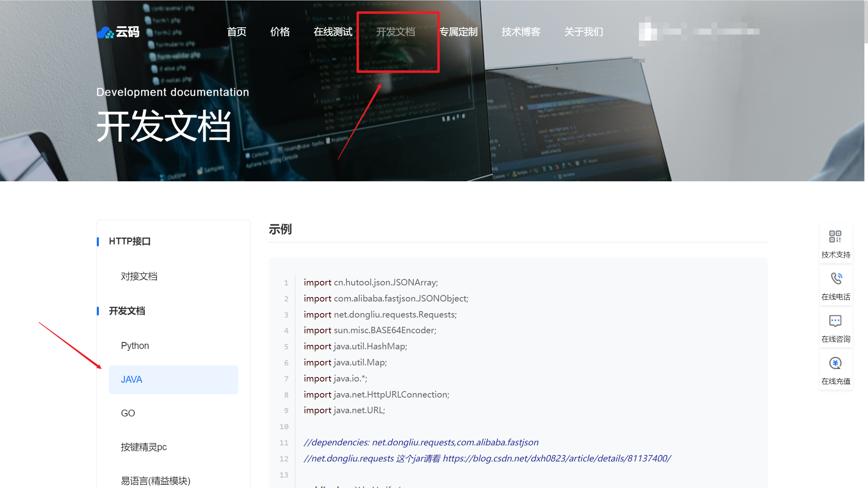Open the 专属定制 nav item
The height and width of the screenshot is (488, 868).
tap(458, 32)
